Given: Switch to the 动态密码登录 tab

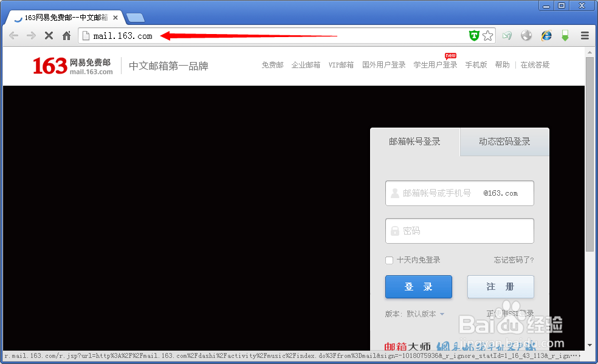Looking at the screenshot, I should tap(504, 142).
